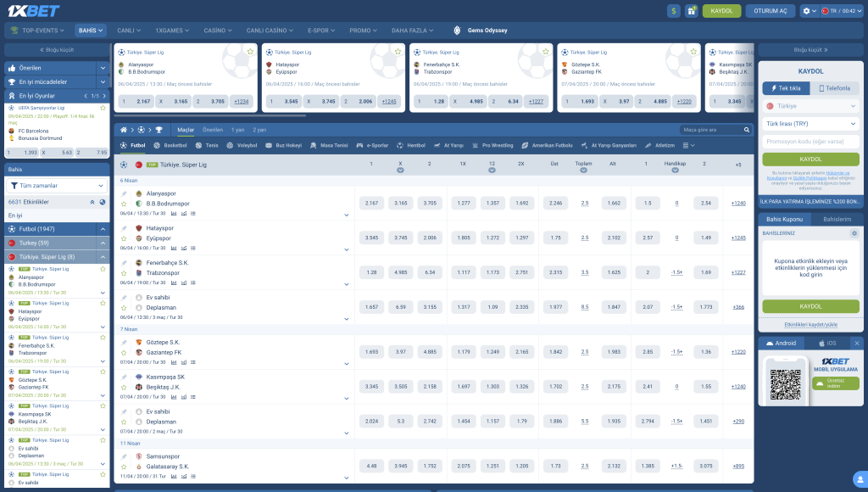Open the Türk lirası (TRY) currency dropdown
This screenshot has height=492, width=868.
tap(810, 124)
